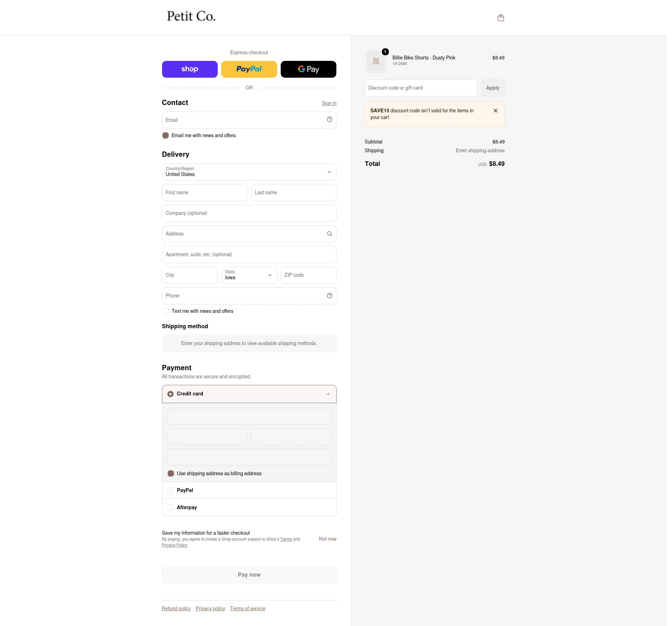
Task: Click the Billie Bike Shorts product thumbnail
Action: click(x=376, y=61)
